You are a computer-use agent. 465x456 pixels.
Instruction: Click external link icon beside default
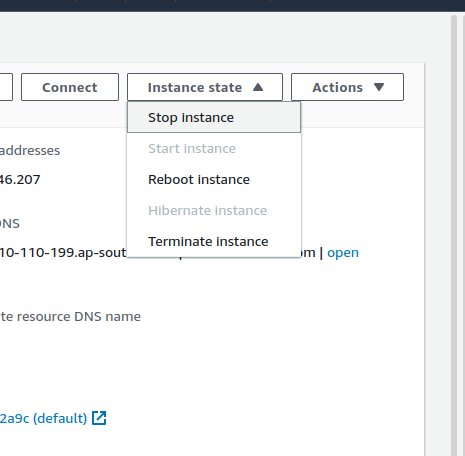tap(99, 418)
